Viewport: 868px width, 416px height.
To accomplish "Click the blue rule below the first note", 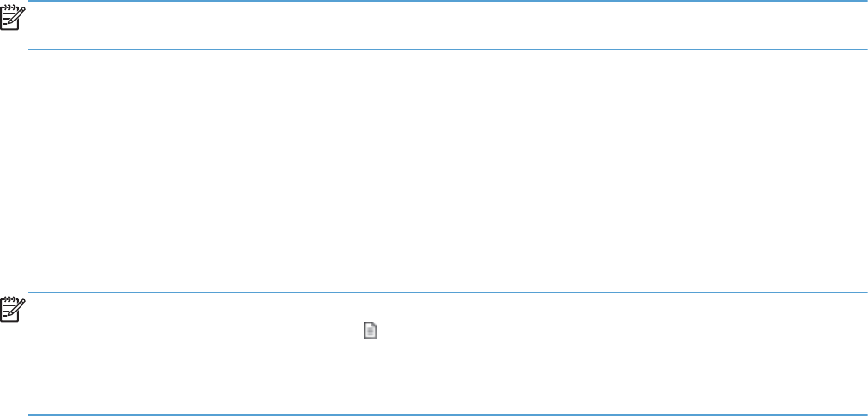I will (x=447, y=49).
